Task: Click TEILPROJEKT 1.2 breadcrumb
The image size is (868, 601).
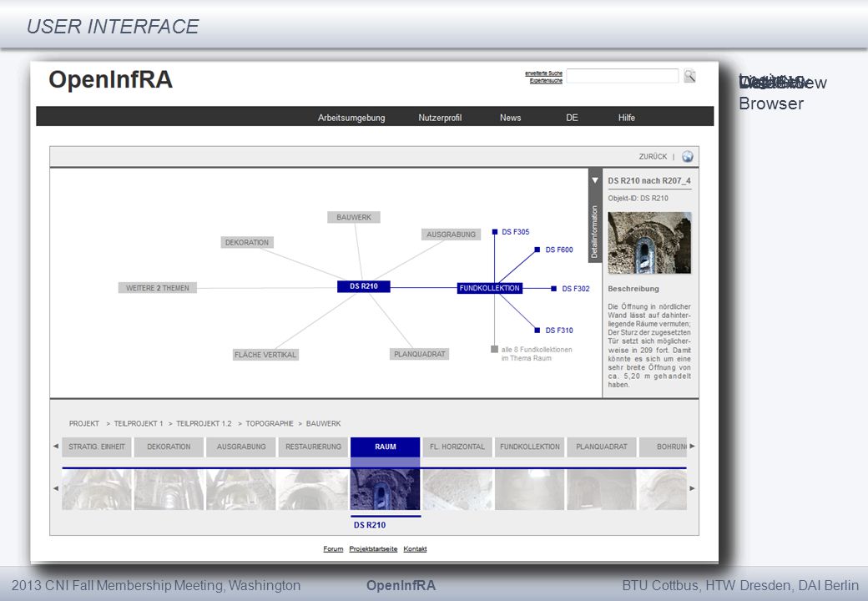Action: [x=204, y=423]
